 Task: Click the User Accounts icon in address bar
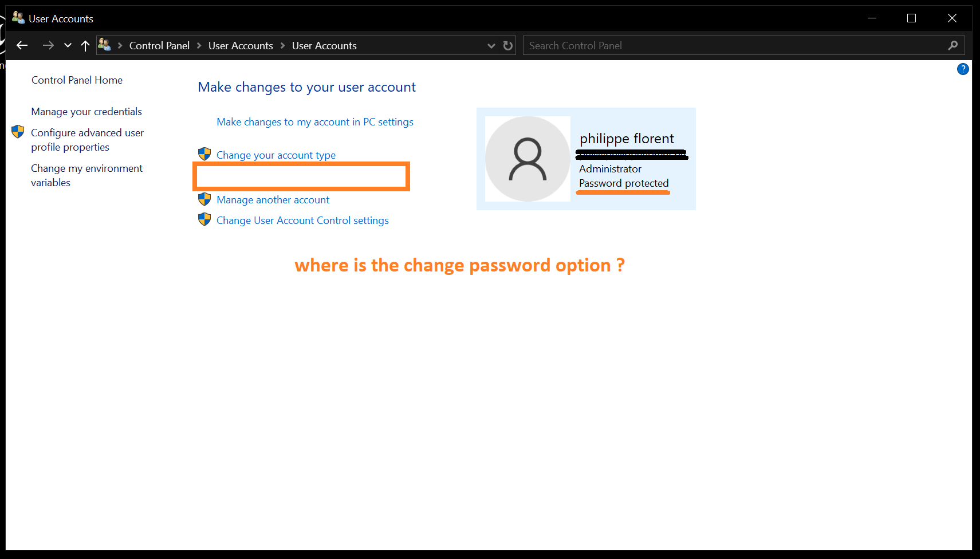click(x=104, y=45)
